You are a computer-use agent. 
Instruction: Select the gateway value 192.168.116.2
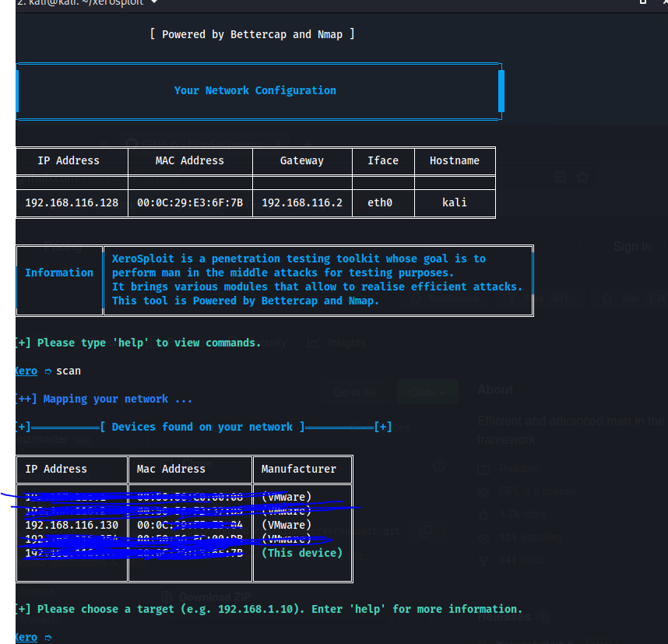[x=301, y=203]
